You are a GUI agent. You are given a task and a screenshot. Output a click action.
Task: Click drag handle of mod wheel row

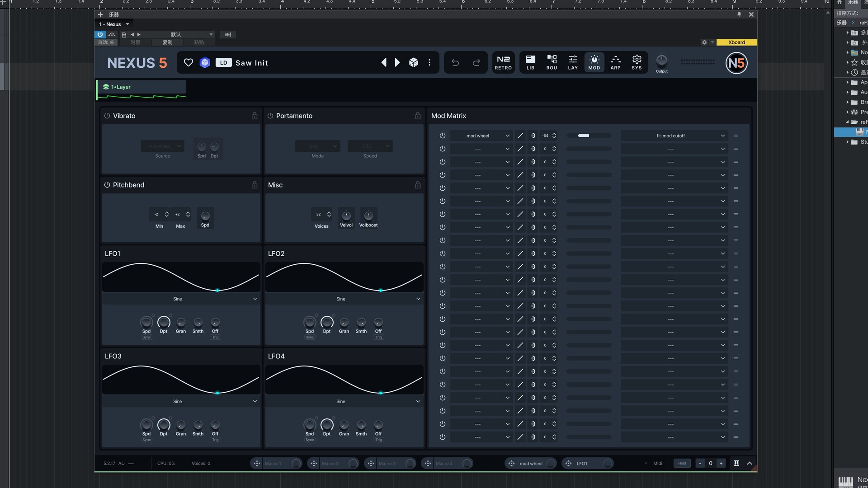pyautogui.click(x=736, y=136)
